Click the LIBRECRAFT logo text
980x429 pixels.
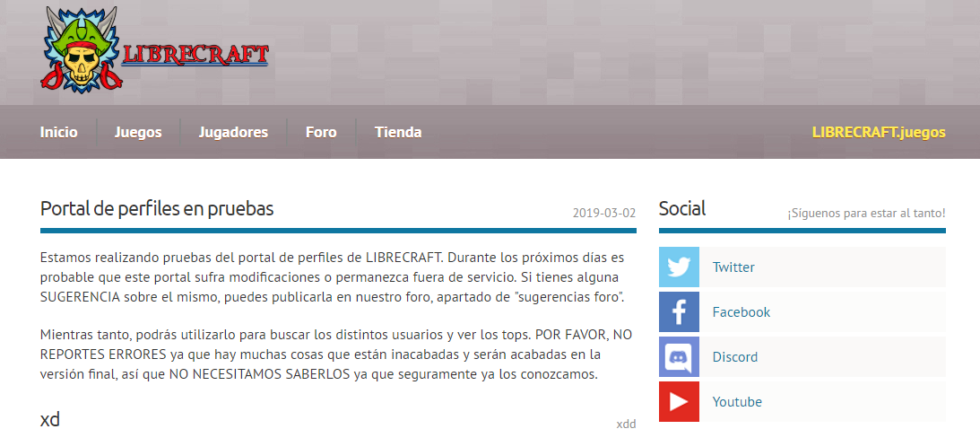[195, 55]
